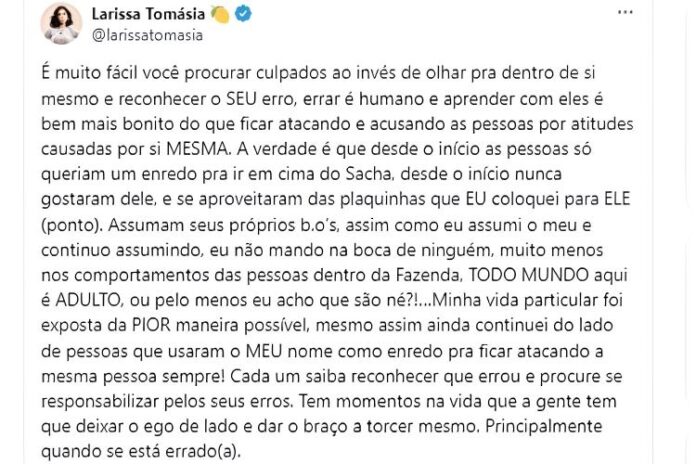Click the final words 'quando se está errado(a).'
This screenshot has height=464, width=696.
tap(150, 450)
